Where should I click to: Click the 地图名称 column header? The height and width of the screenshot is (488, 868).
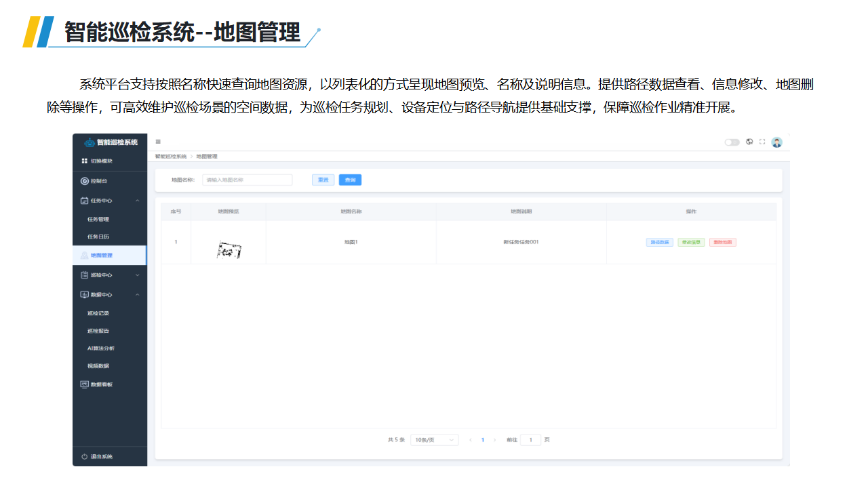[351, 211]
